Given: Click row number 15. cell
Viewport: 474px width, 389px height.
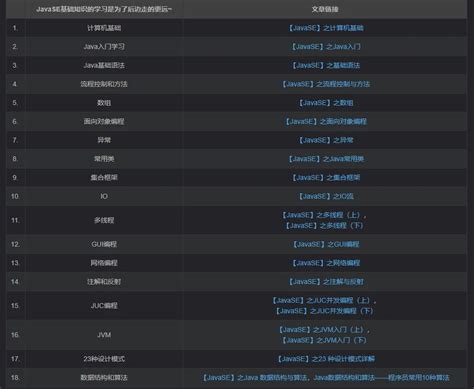Looking at the screenshot, I should (15, 306).
